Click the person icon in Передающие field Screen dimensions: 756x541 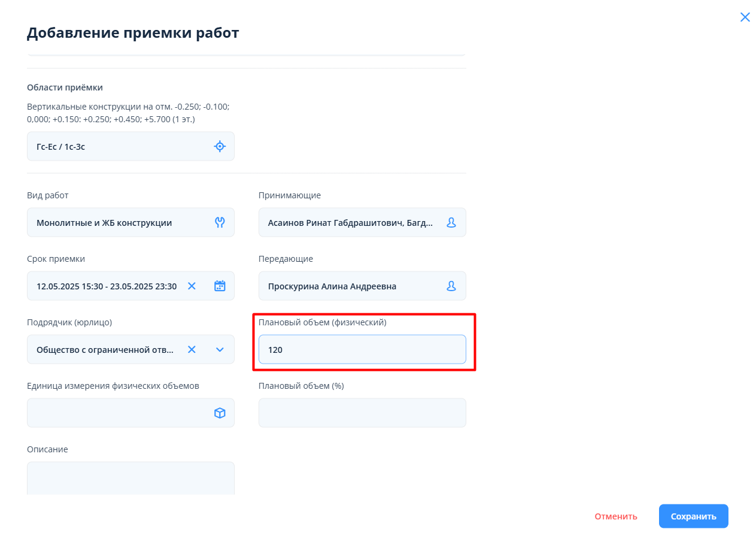tap(451, 286)
